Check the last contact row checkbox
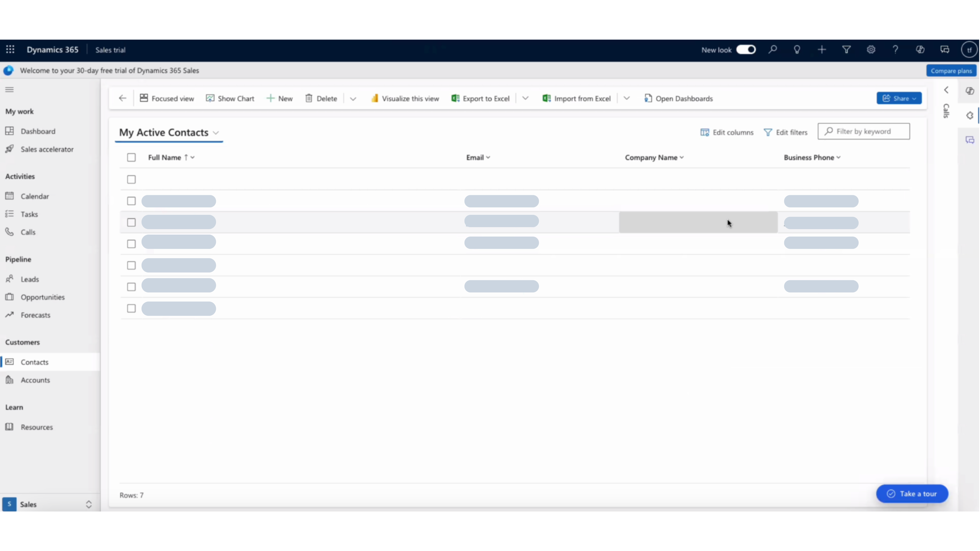Screen dimensions: 980x551 (x=131, y=308)
